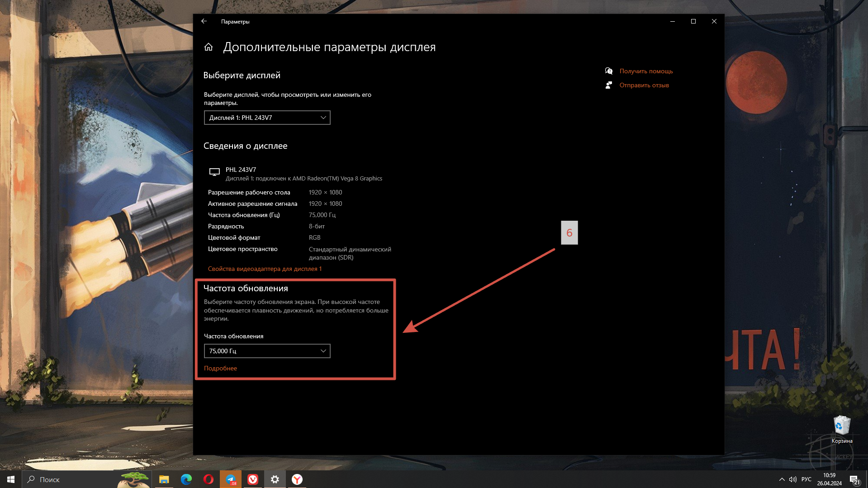Click the volume speaker tray icon
The image size is (868, 488).
793,479
